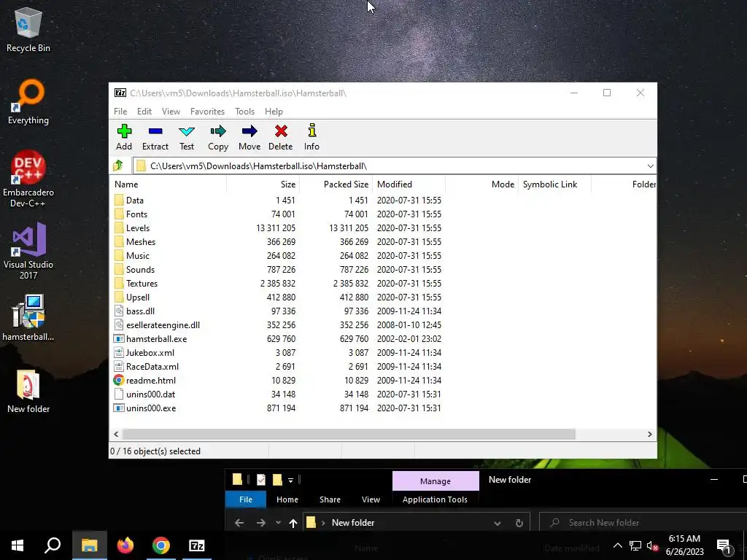Open the Tools menu
Image resolution: width=747 pixels, height=560 pixels.
(245, 112)
